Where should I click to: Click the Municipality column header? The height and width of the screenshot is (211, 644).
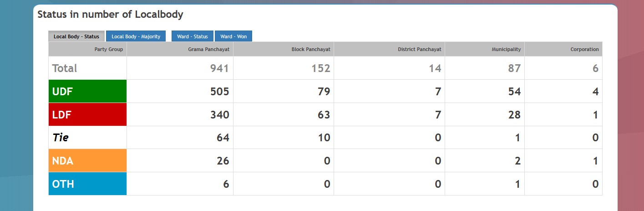[506, 49]
